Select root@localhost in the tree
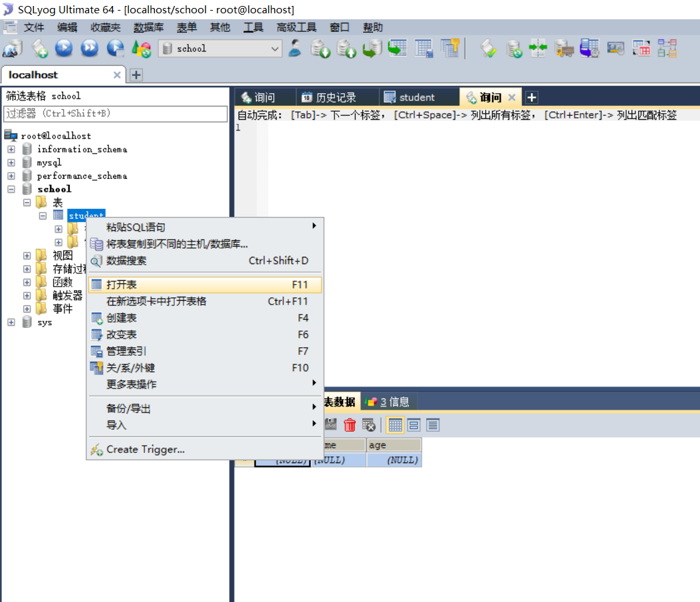The height and width of the screenshot is (602, 700). [56, 136]
